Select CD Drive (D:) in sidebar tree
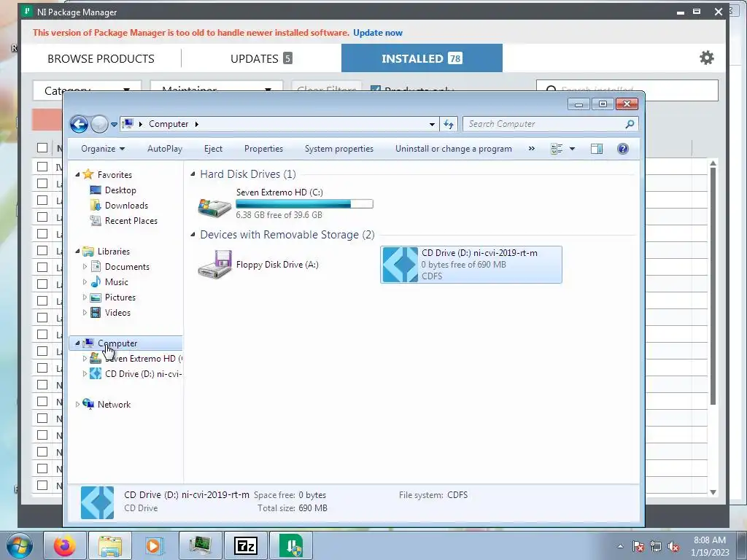Viewport: 747px width, 560px height. click(143, 374)
